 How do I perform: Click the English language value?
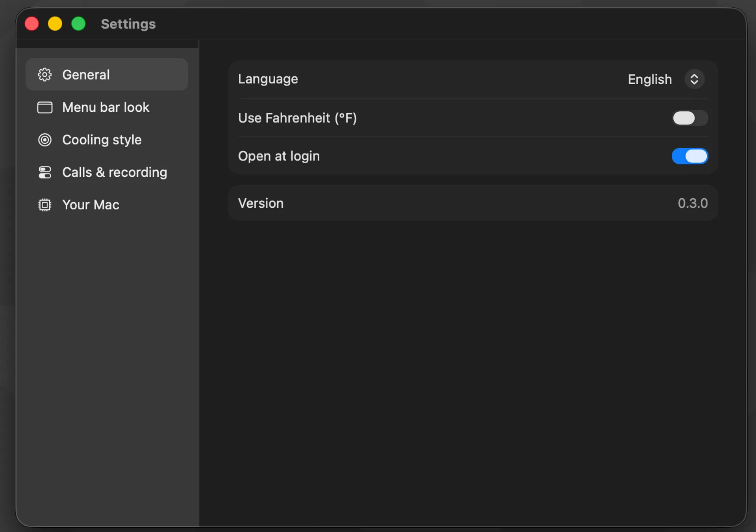[x=650, y=79]
